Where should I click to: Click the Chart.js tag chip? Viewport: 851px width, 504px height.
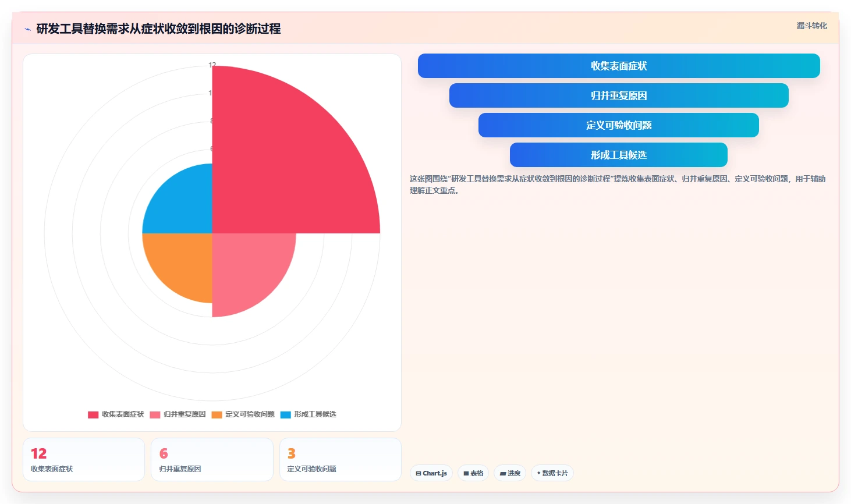pos(431,473)
